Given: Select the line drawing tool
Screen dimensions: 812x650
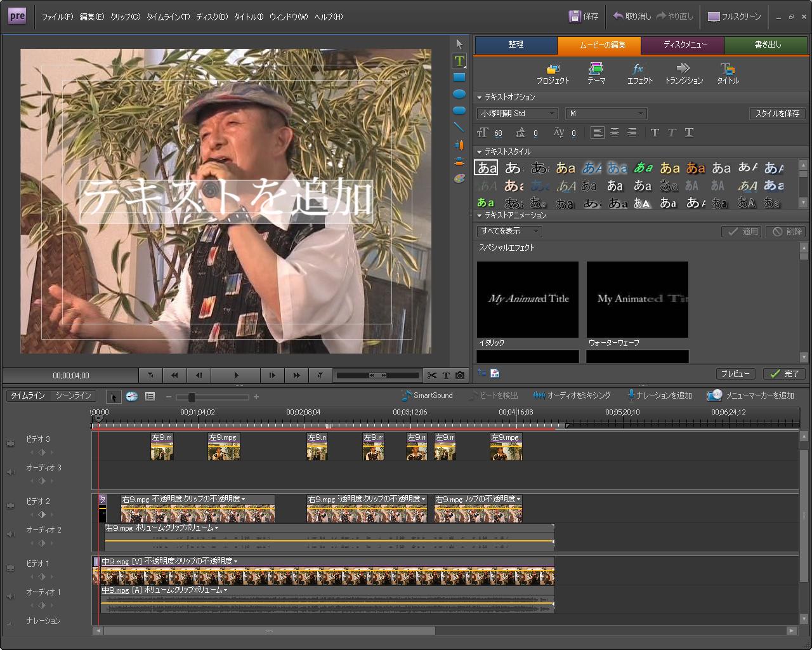Looking at the screenshot, I should (459, 128).
